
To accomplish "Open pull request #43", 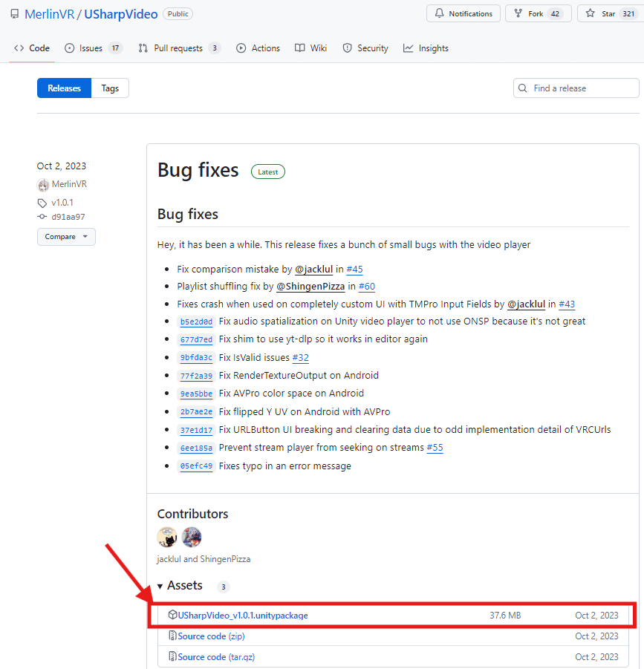I will coord(567,304).
